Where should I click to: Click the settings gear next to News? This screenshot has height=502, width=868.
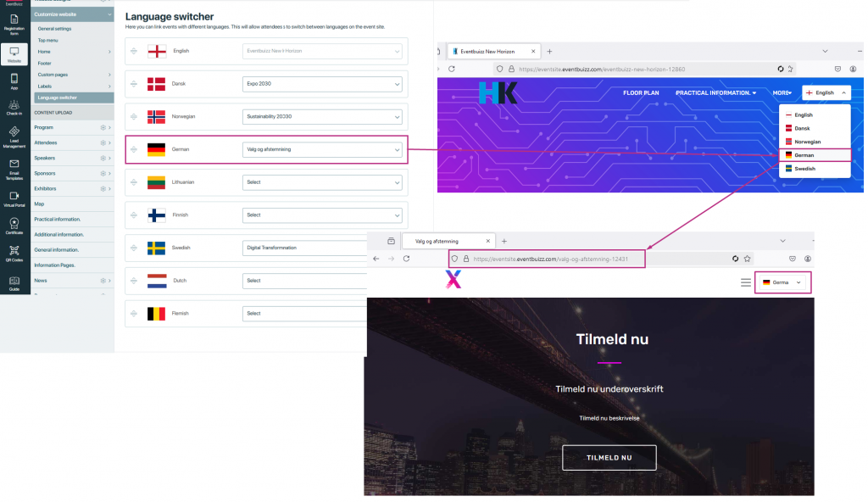click(x=103, y=281)
